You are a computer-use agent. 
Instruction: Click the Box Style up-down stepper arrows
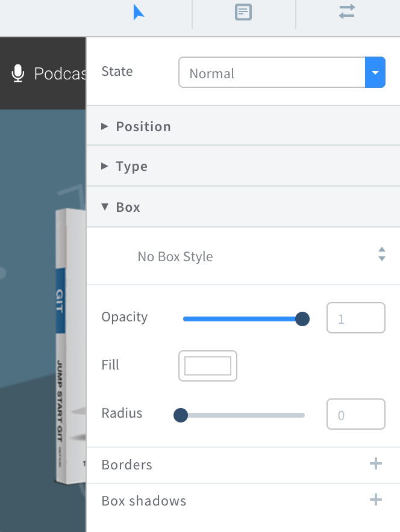(x=382, y=254)
